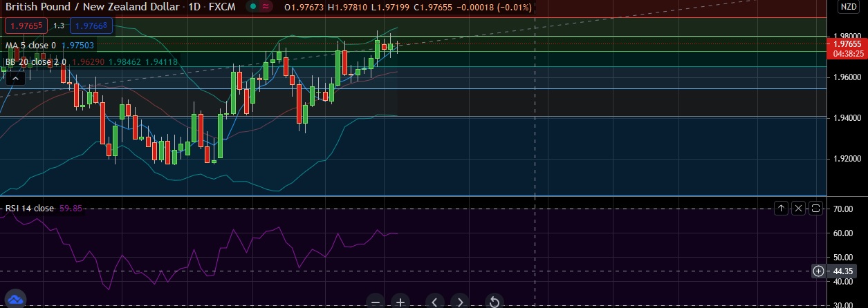The height and width of the screenshot is (308, 868).
Task: Click the TradingView cloud logo
Action: pos(15,300)
